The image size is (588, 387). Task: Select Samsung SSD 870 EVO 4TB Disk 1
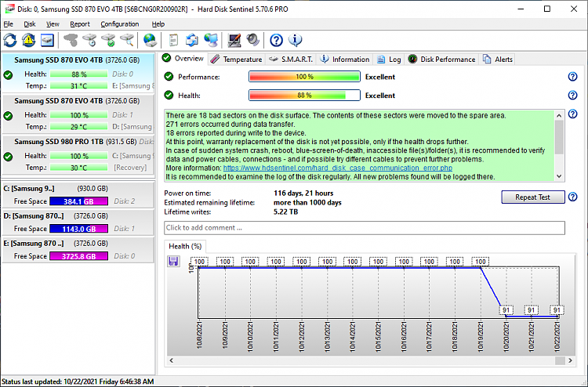point(78,114)
